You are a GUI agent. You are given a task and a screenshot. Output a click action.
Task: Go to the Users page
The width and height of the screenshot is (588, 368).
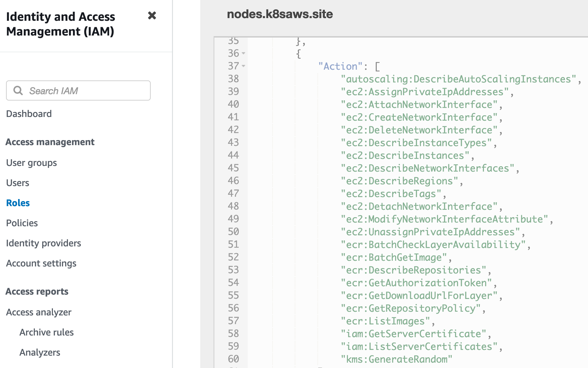pos(18,183)
